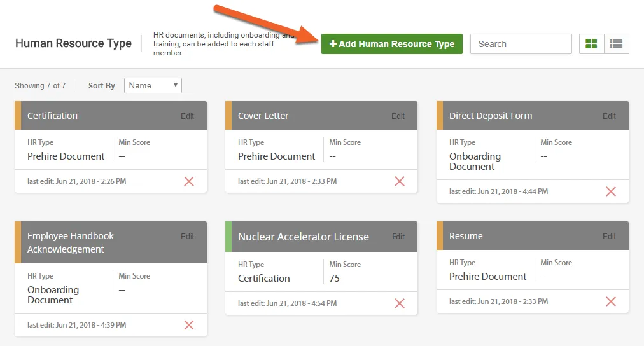
Task: Click Add Human Resource Type button
Action: click(392, 44)
